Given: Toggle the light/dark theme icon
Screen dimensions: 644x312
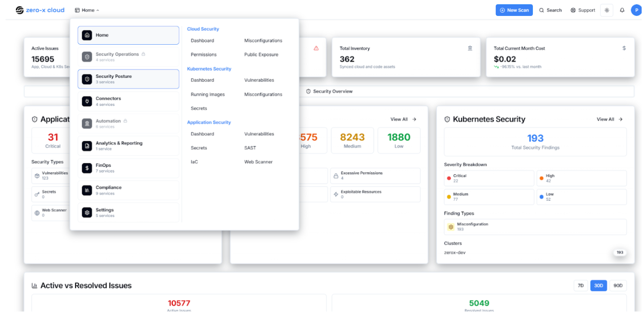Looking at the screenshot, I should 607,10.
